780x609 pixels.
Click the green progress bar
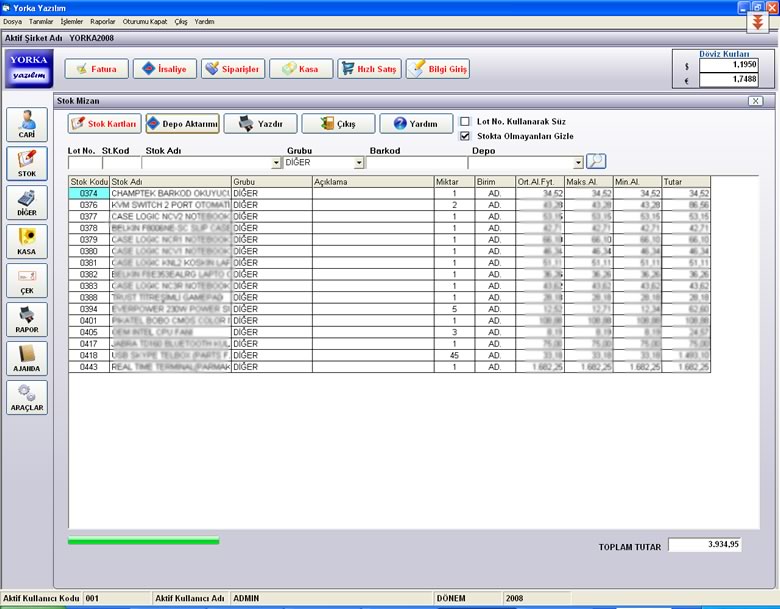[x=143, y=541]
